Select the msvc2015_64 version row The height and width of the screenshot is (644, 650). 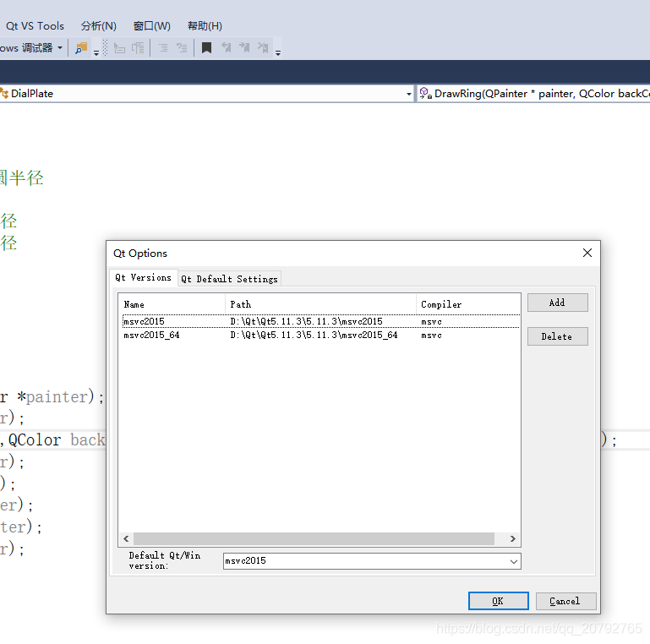pyautogui.click(x=321, y=336)
